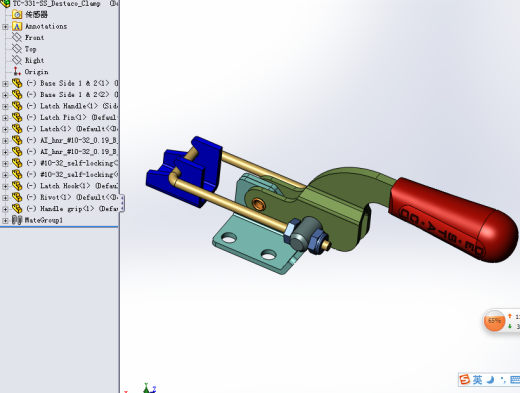
Task: Open the Sogou soft keyboard icon
Action: (515, 380)
